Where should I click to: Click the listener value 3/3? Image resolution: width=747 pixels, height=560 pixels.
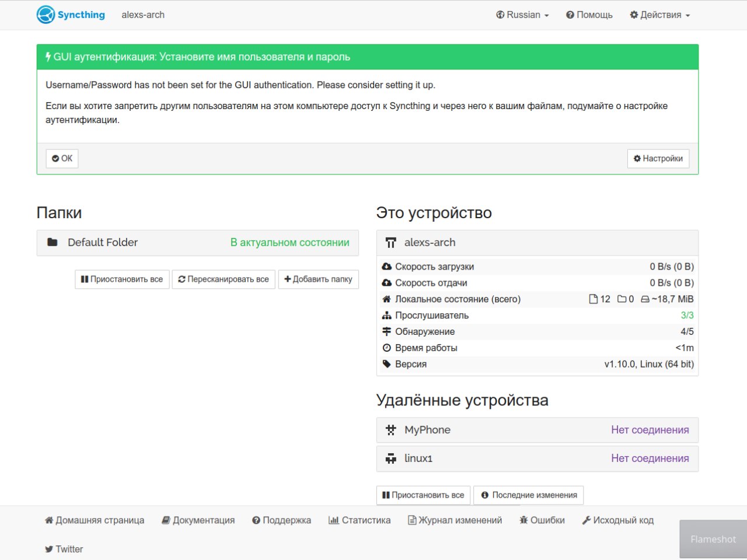point(687,316)
